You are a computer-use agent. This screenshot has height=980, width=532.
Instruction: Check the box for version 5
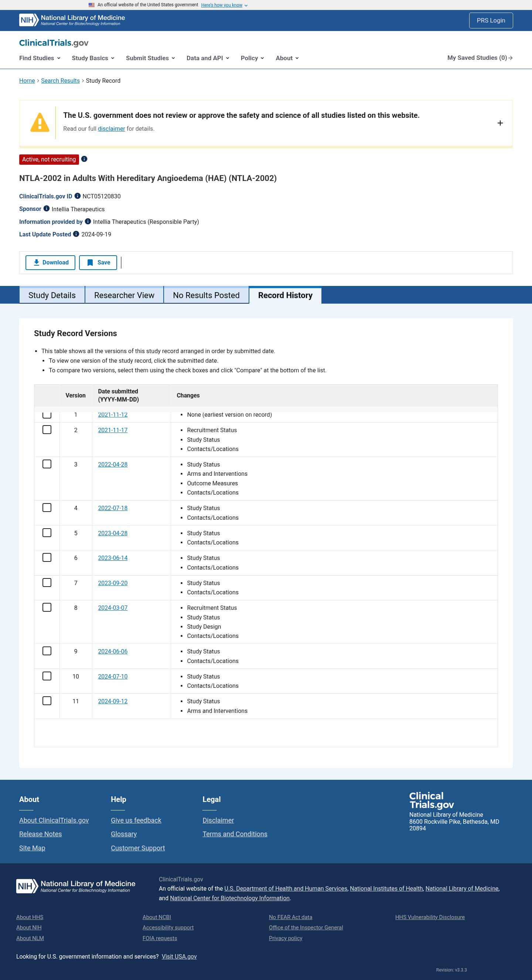(x=47, y=533)
